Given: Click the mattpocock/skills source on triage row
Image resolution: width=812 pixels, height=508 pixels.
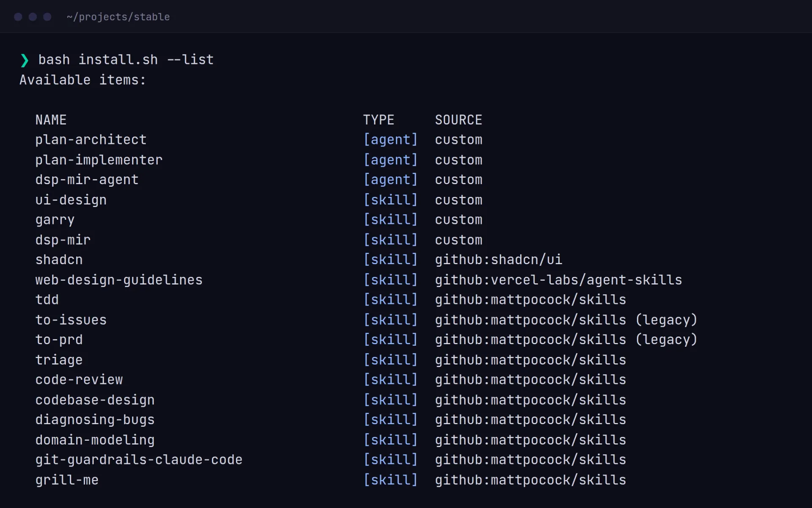Looking at the screenshot, I should pyautogui.click(x=530, y=360).
